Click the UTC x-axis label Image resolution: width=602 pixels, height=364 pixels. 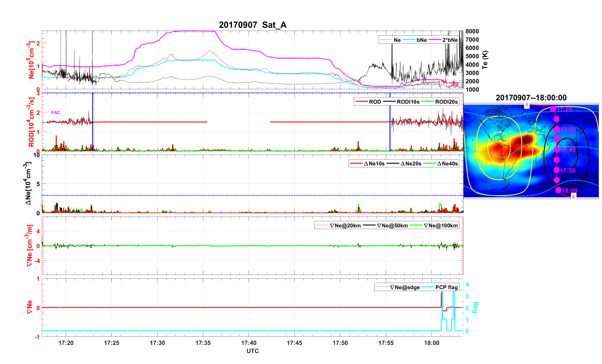click(x=253, y=351)
